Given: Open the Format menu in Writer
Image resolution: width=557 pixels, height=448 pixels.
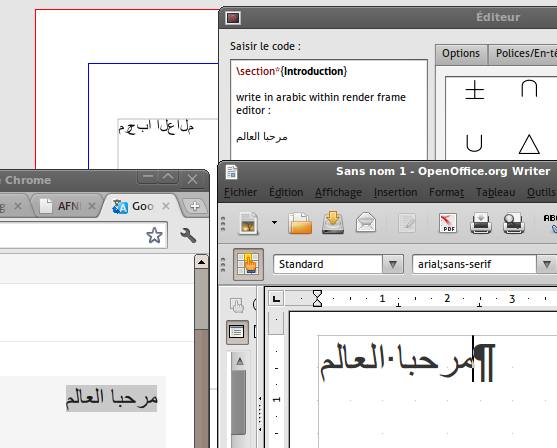Looking at the screenshot, I should coord(447,192).
